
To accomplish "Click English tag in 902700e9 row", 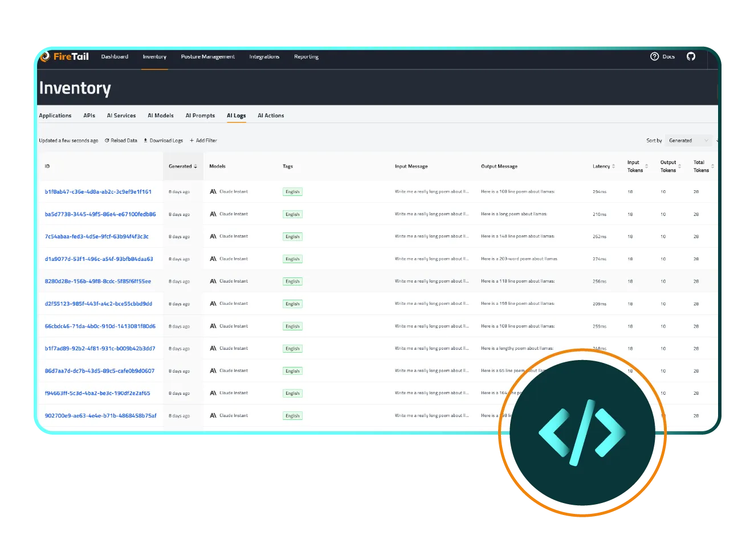I will point(292,416).
